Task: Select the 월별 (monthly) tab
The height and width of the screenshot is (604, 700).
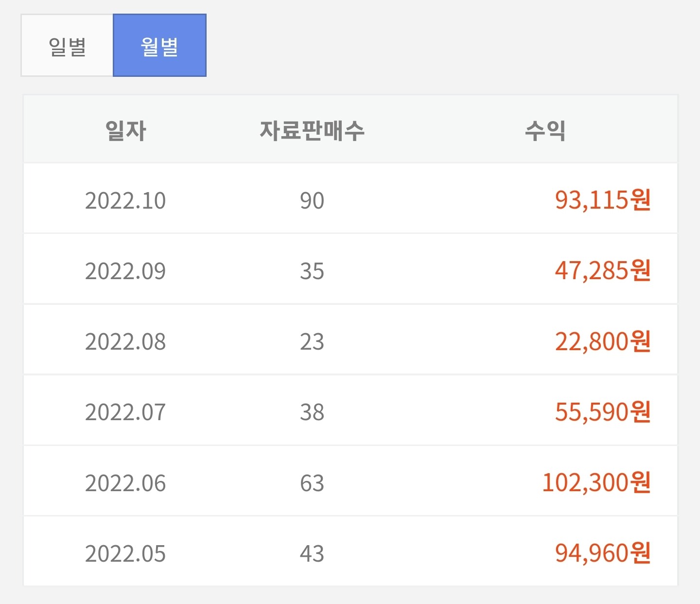Action: tap(159, 45)
